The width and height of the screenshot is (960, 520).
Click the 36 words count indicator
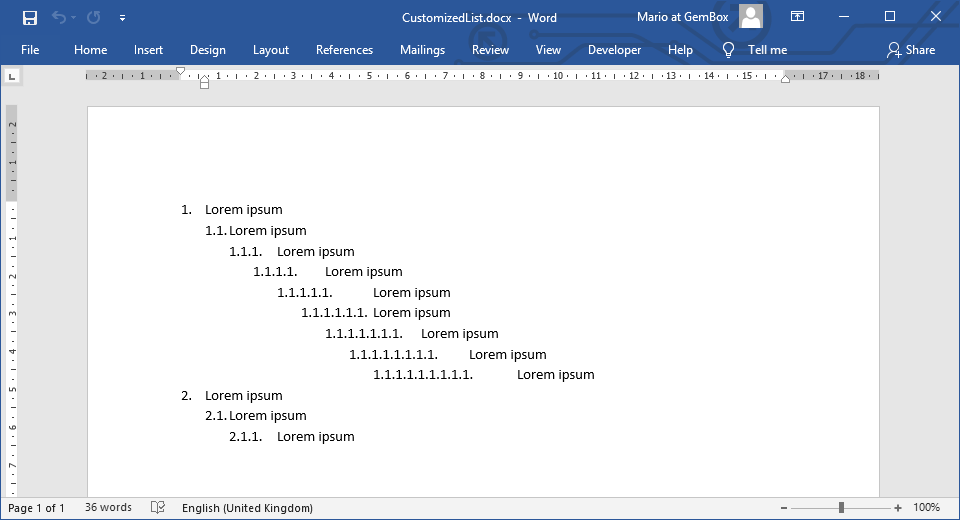(108, 508)
